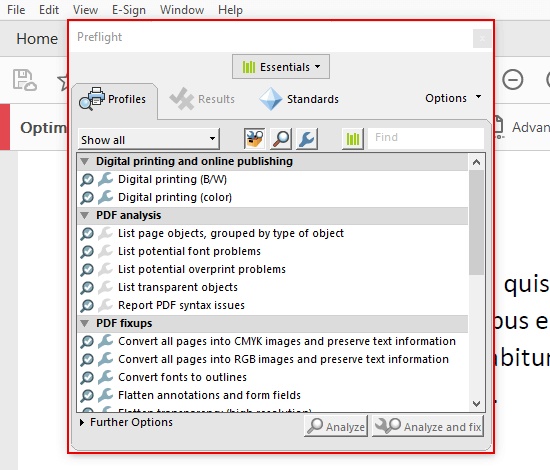Open the Essentials library dropdown
Viewport: 550px width, 470px height.
(x=281, y=67)
